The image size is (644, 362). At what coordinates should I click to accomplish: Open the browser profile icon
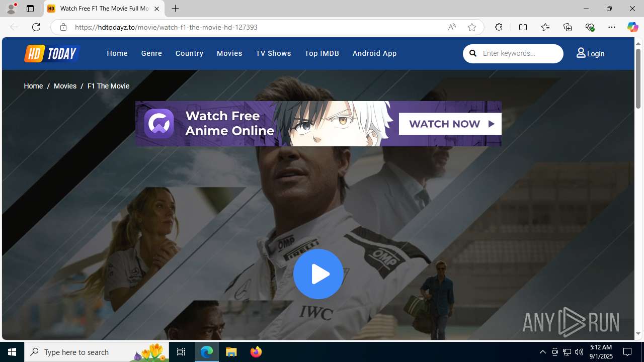point(11,9)
